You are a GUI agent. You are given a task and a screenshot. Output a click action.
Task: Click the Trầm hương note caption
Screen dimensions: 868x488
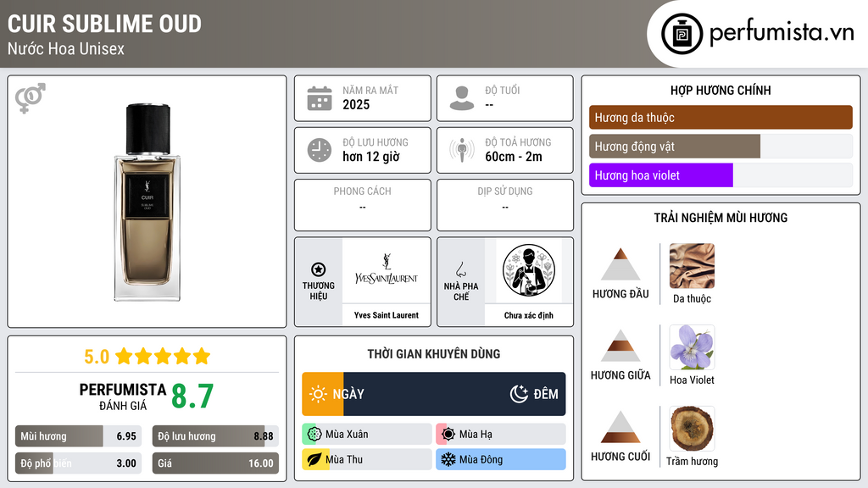[x=692, y=462]
